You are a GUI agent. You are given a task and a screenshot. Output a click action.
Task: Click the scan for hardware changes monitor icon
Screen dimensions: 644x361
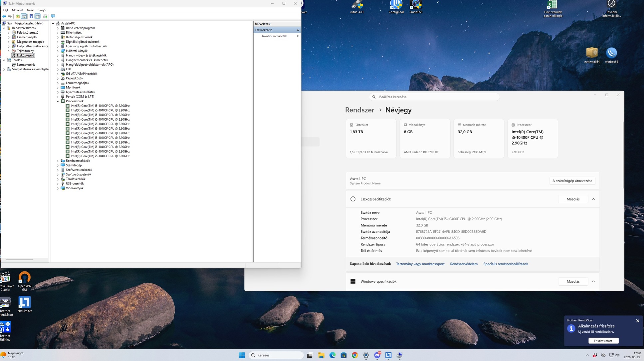pyautogui.click(x=53, y=16)
